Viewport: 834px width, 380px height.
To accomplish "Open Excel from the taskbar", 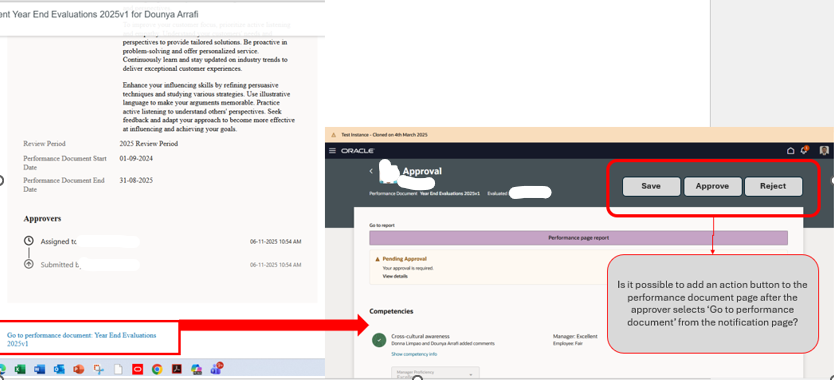I will click(x=20, y=369).
